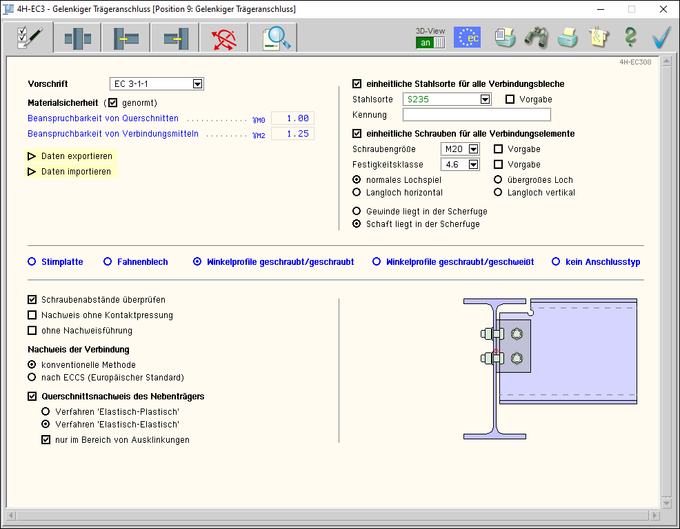680x529 pixels.
Task: Select the Stirnplatte connection type
Action: [x=32, y=261]
